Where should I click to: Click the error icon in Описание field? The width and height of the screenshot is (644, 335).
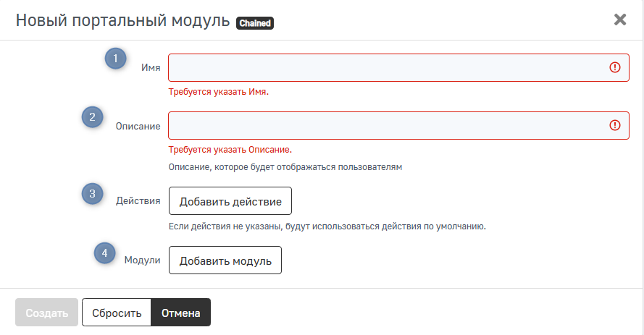[x=615, y=125]
